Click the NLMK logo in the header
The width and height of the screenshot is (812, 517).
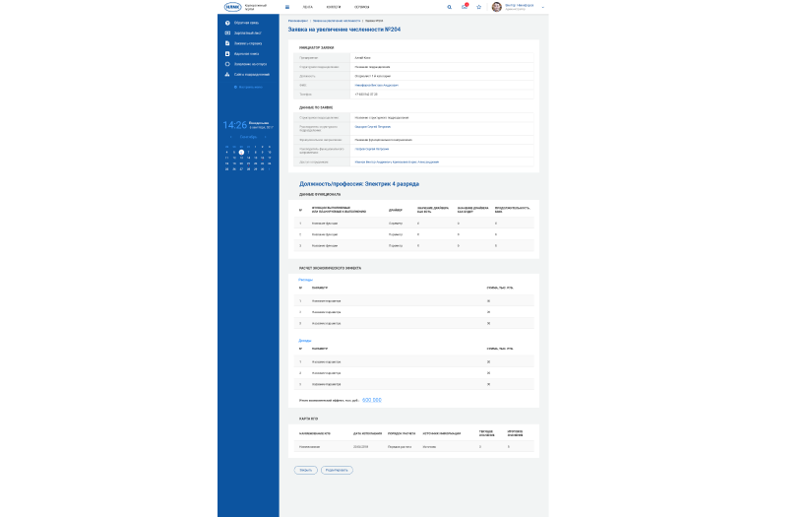point(233,7)
